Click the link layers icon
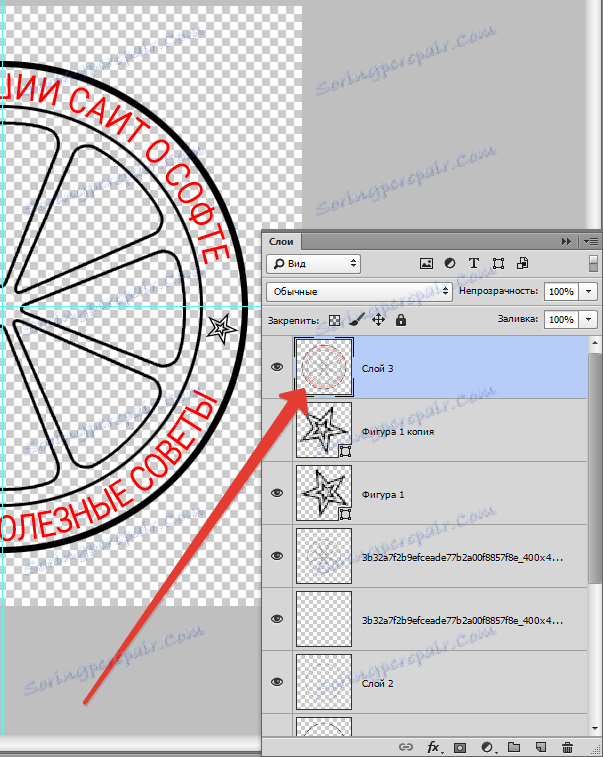The image size is (603, 757). point(406,747)
